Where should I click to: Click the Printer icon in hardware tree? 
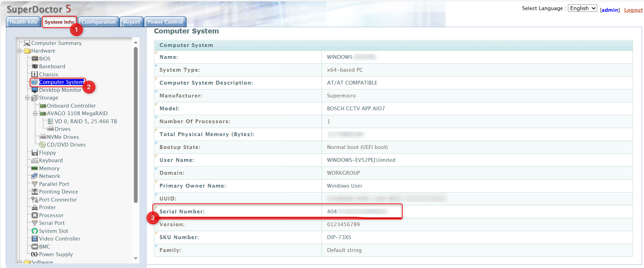(35, 207)
